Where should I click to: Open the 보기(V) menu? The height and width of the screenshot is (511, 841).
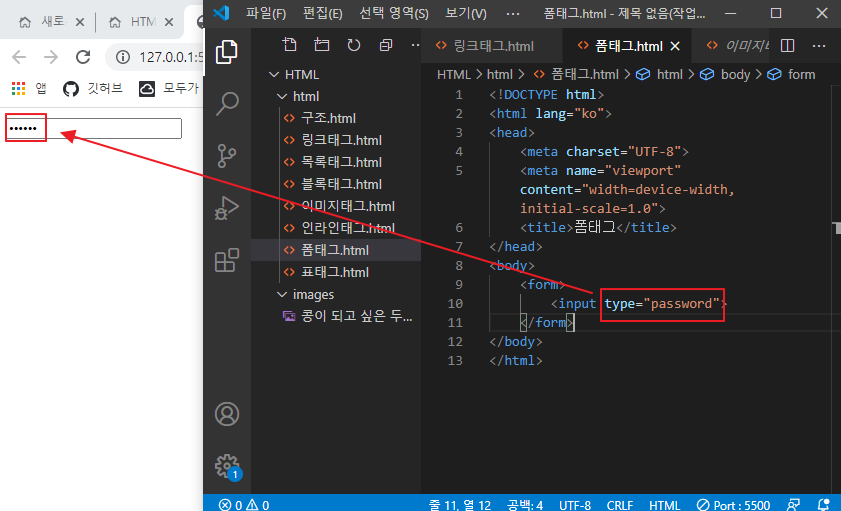click(x=466, y=13)
